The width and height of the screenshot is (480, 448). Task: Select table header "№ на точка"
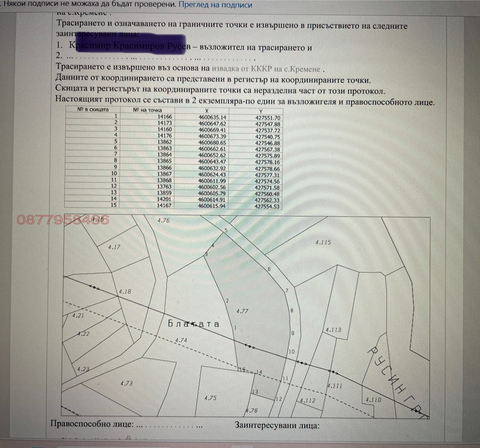coord(148,110)
